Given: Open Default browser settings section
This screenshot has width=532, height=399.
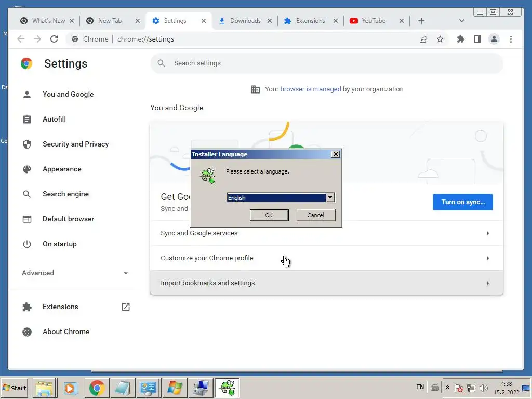Looking at the screenshot, I should click(68, 219).
